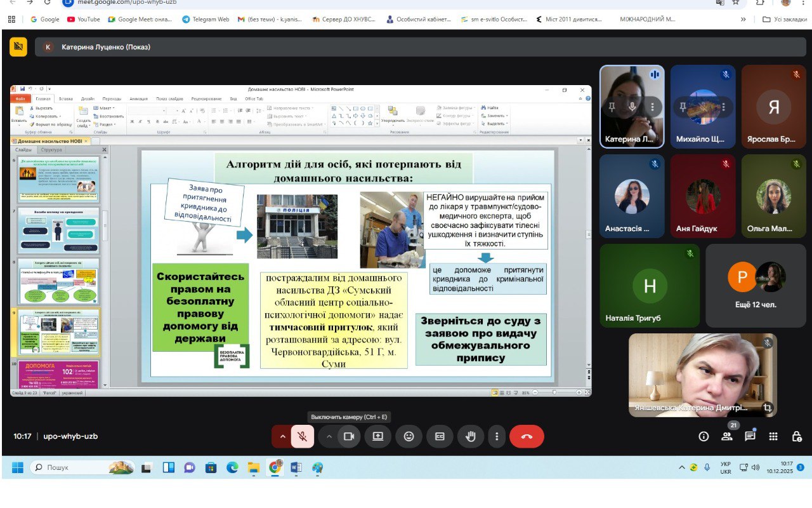This screenshot has height=508, width=812.
Task: Open the in-call chat panel
Action: (x=750, y=436)
